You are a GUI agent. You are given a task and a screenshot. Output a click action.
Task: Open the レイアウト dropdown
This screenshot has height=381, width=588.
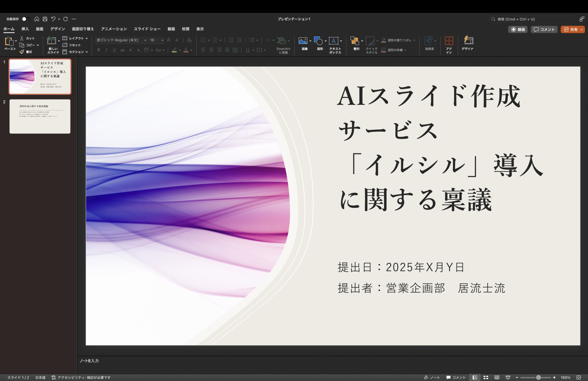pyautogui.click(x=75, y=38)
